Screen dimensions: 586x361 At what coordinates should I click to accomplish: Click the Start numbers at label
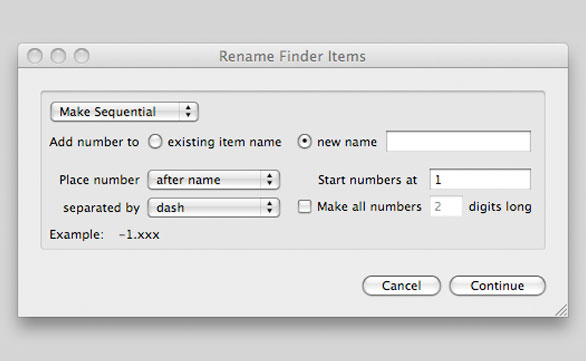click(367, 180)
